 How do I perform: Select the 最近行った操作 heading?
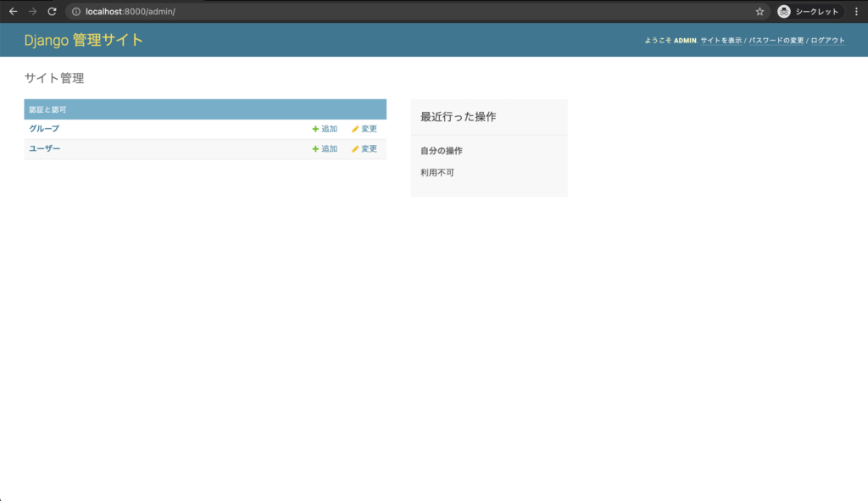click(x=459, y=117)
